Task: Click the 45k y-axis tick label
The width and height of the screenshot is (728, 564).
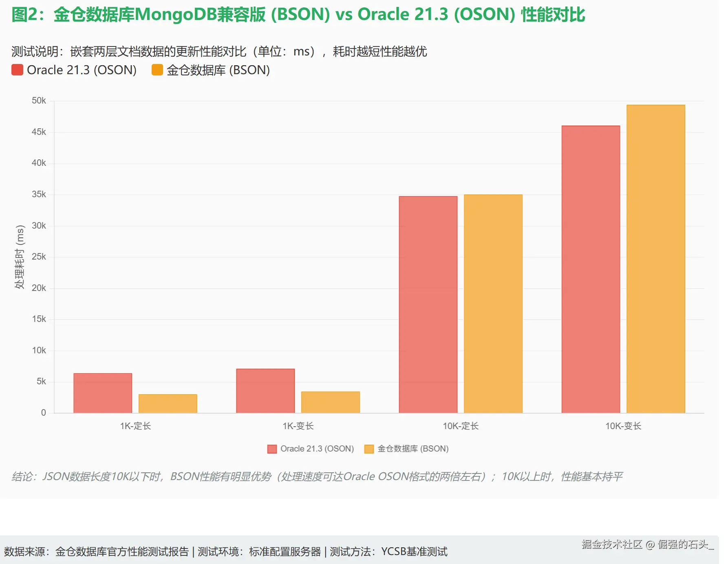Action: (x=39, y=132)
